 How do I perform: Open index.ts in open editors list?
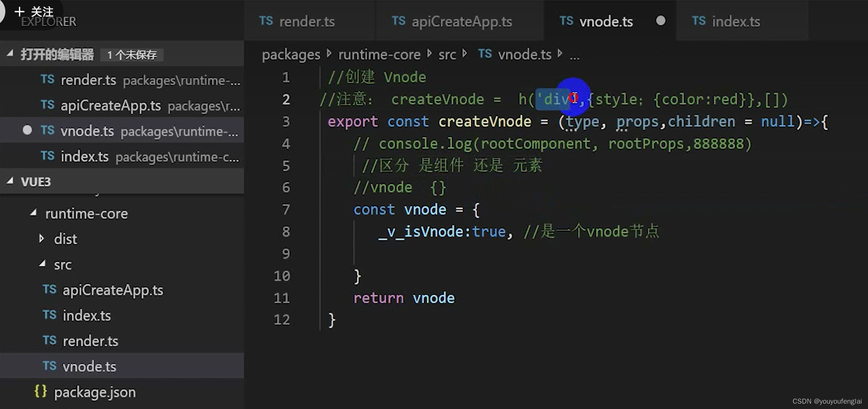pyautogui.click(x=122, y=156)
